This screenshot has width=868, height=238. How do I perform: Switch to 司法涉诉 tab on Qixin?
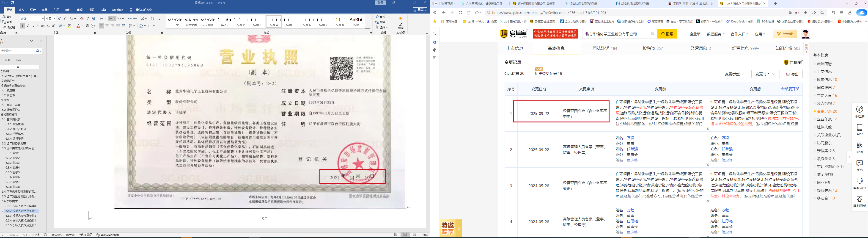605,48
